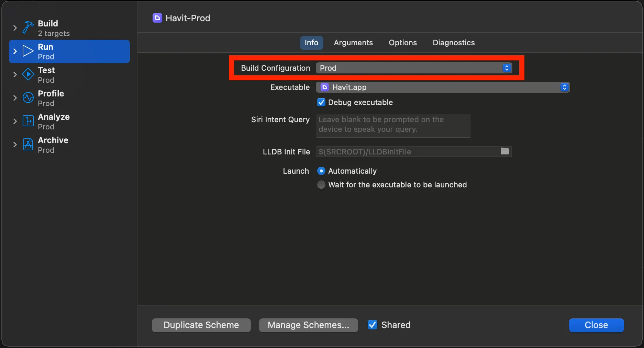Expand the Build section chevron
Screen dimensions: 644x348
click(x=15, y=28)
